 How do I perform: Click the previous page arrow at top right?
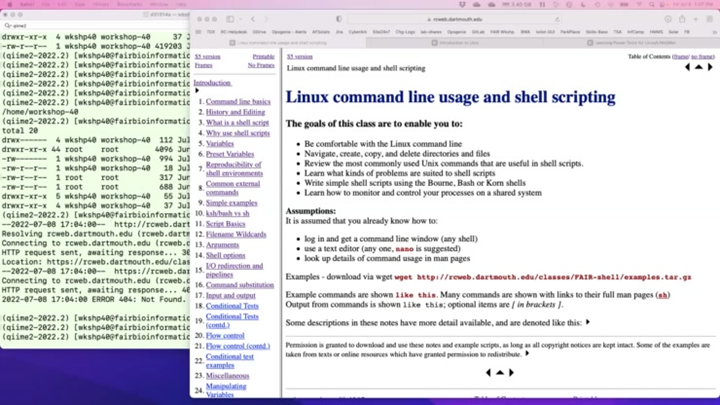(x=688, y=68)
